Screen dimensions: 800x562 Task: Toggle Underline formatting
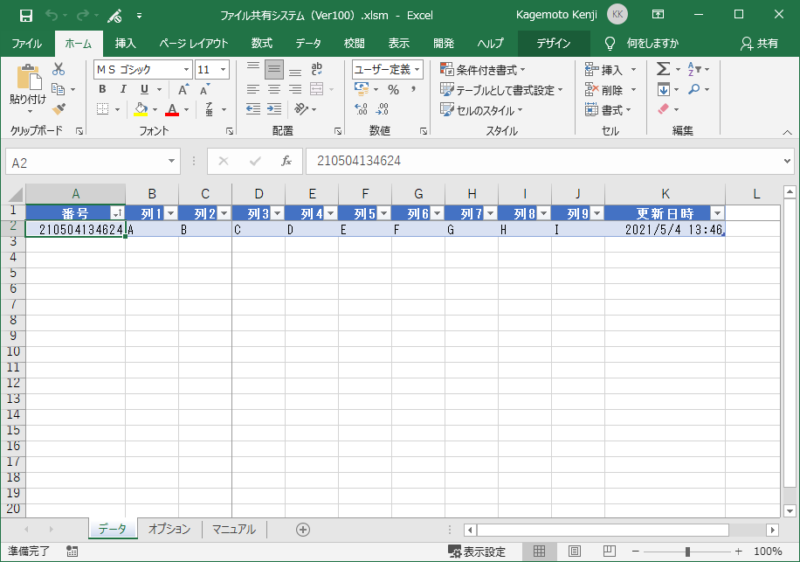144,89
